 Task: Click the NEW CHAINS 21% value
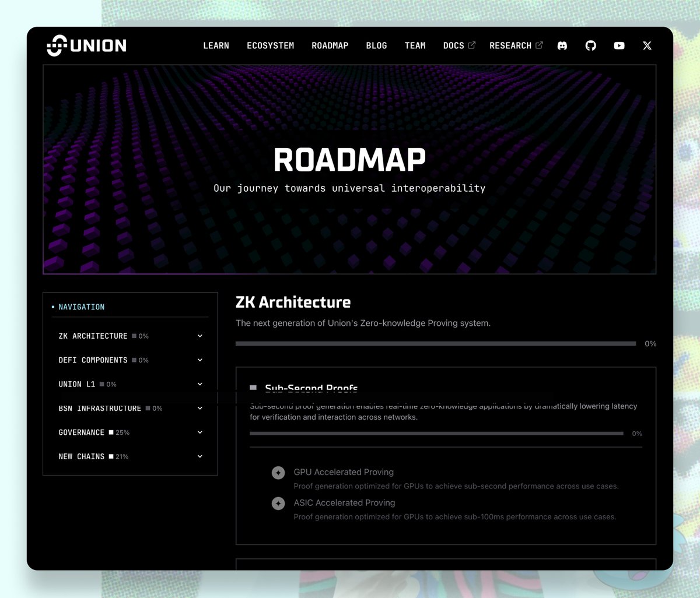122,456
